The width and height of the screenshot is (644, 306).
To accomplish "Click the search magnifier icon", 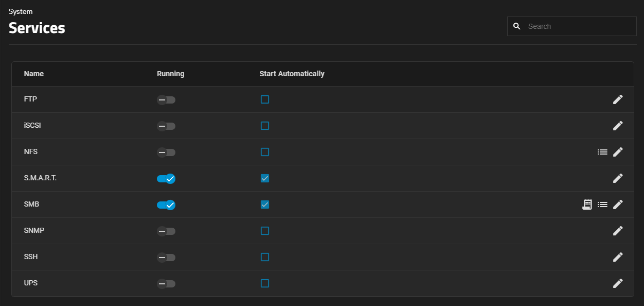I will pos(517,26).
